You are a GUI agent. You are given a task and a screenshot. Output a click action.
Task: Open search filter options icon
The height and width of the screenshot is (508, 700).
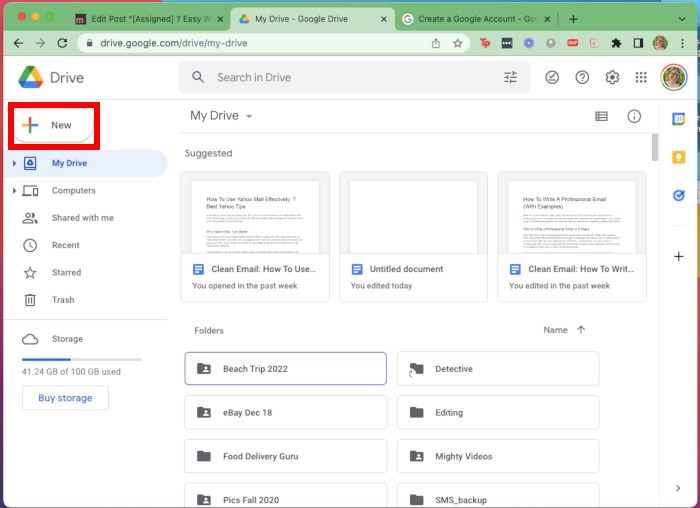510,77
